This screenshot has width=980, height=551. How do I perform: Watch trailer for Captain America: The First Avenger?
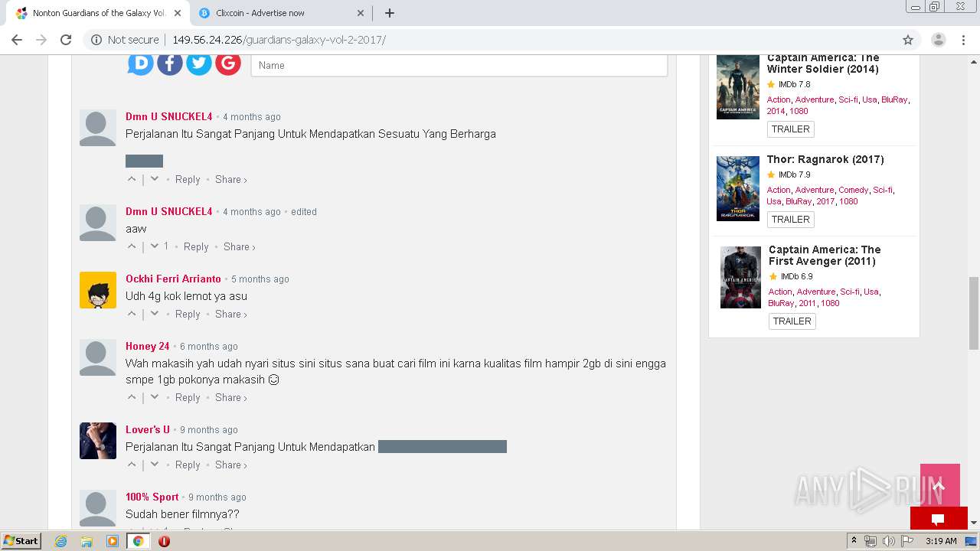[792, 321]
